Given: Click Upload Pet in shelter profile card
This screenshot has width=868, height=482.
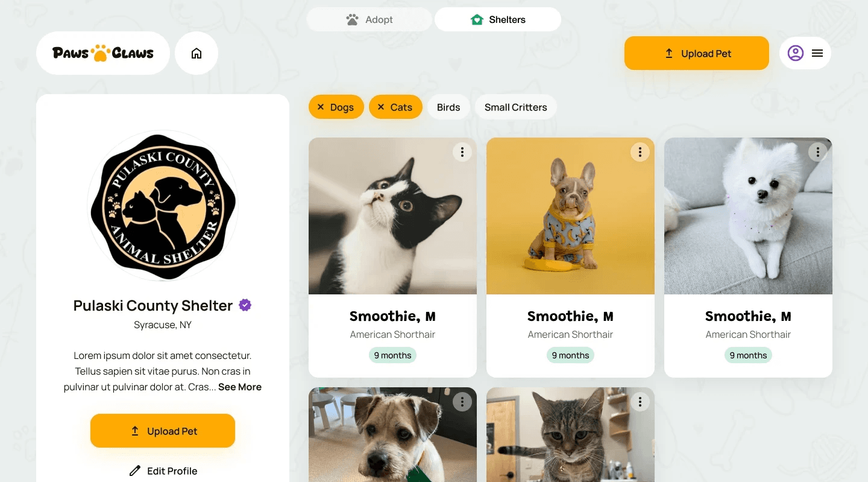Looking at the screenshot, I should 163,431.
